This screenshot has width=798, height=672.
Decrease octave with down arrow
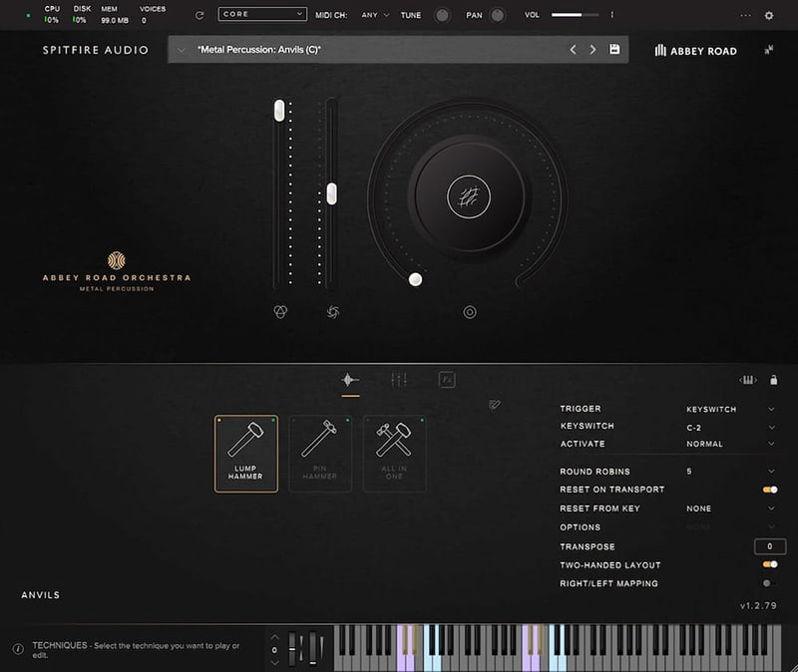click(275, 662)
